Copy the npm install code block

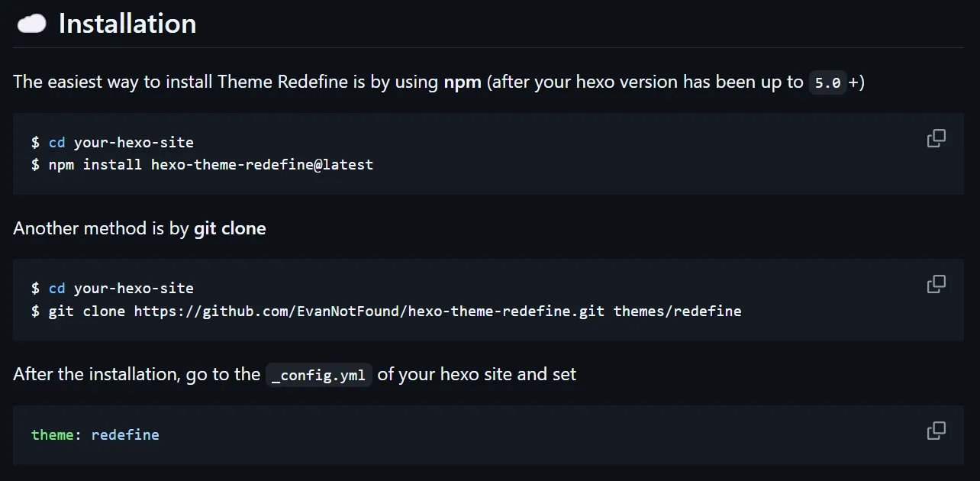[936, 138]
